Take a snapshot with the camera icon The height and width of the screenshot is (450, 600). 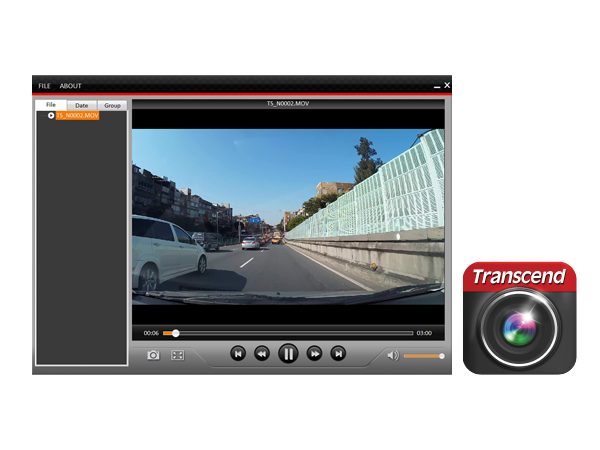tap(153, 355)
